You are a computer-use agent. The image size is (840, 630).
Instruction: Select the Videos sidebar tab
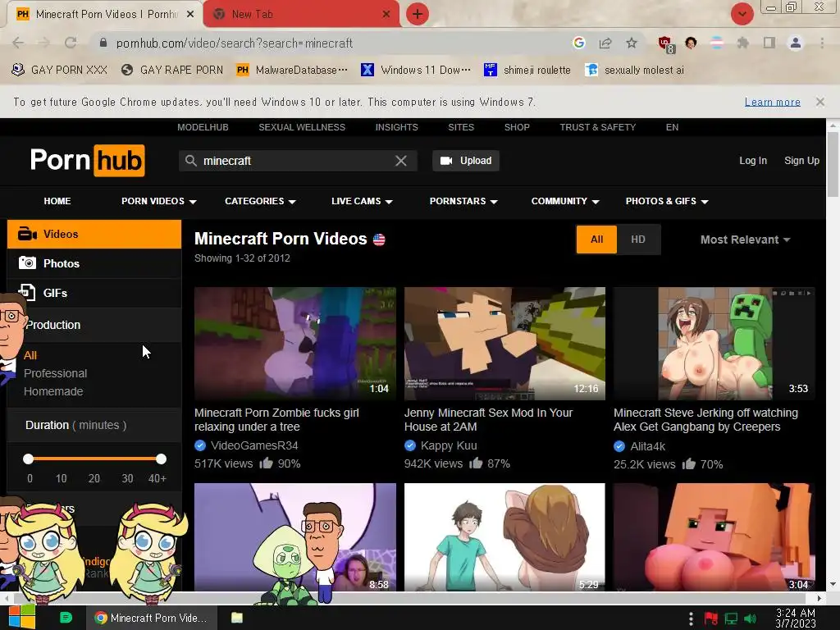[x=94, y=234]
